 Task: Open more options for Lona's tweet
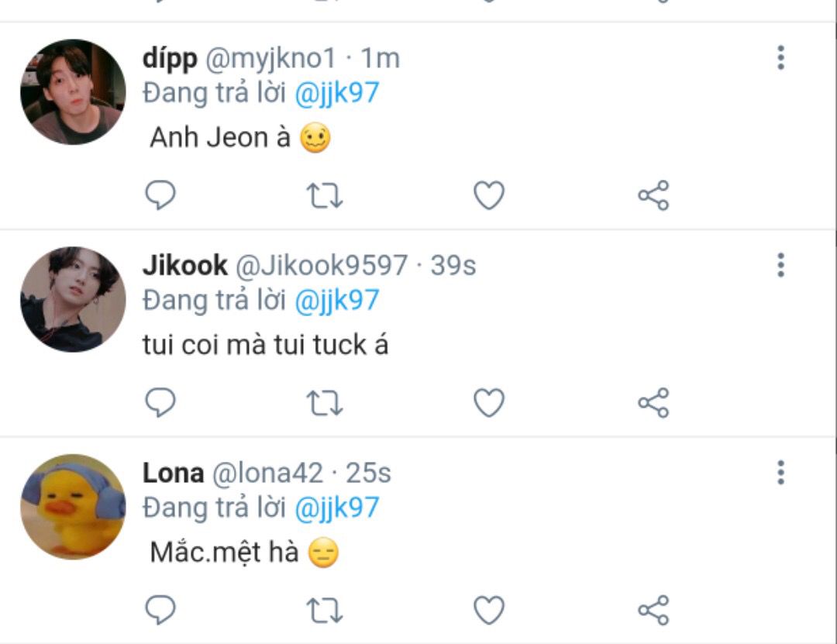pos(780,472)
